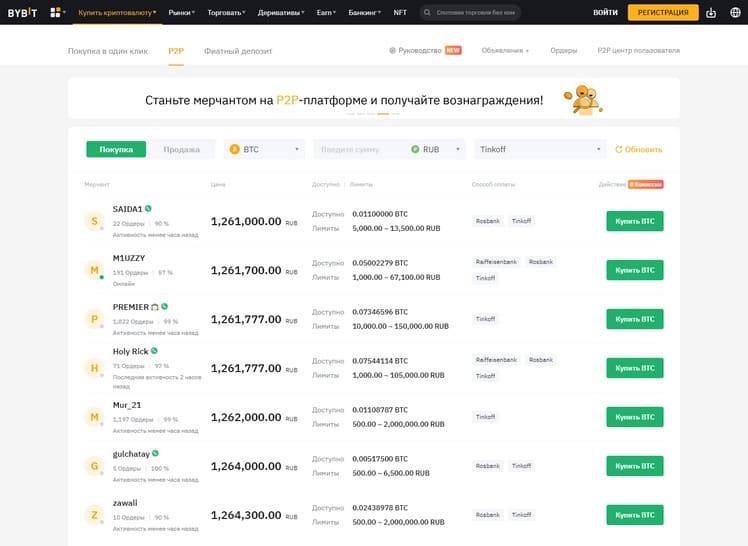
Task: Expand the Купить криптовалюту menu
Action: [x=117, y=12]
